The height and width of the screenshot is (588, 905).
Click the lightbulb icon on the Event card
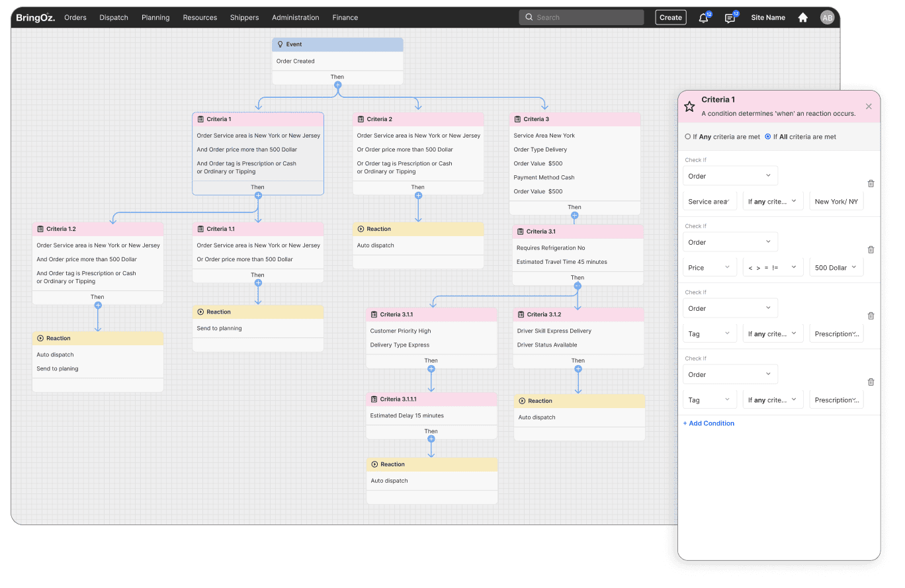[x=280, y=44]
